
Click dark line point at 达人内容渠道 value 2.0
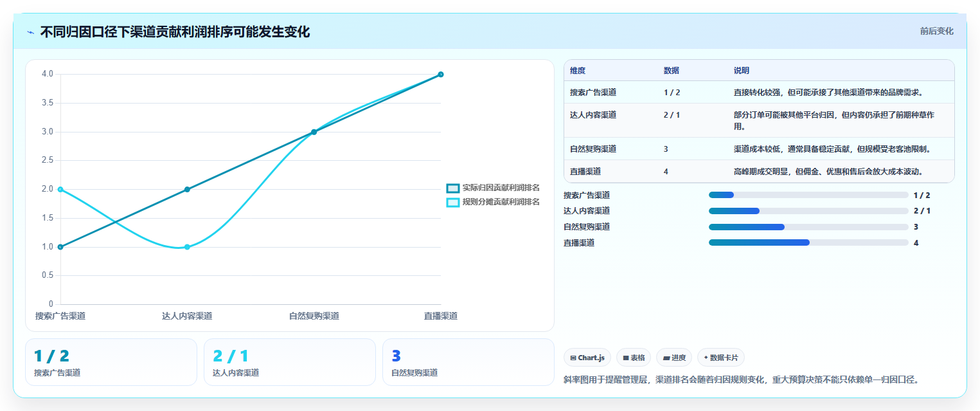(187, 189)
